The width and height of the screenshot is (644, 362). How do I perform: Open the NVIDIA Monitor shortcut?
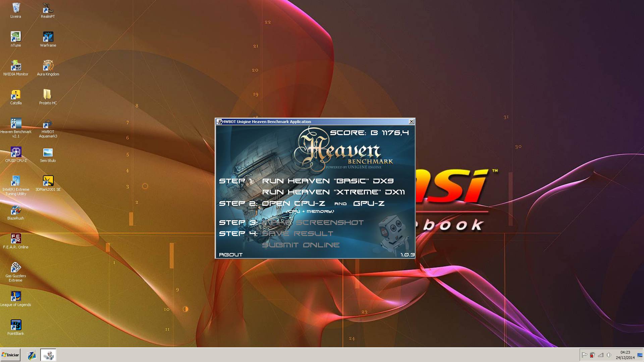(16, 68)
